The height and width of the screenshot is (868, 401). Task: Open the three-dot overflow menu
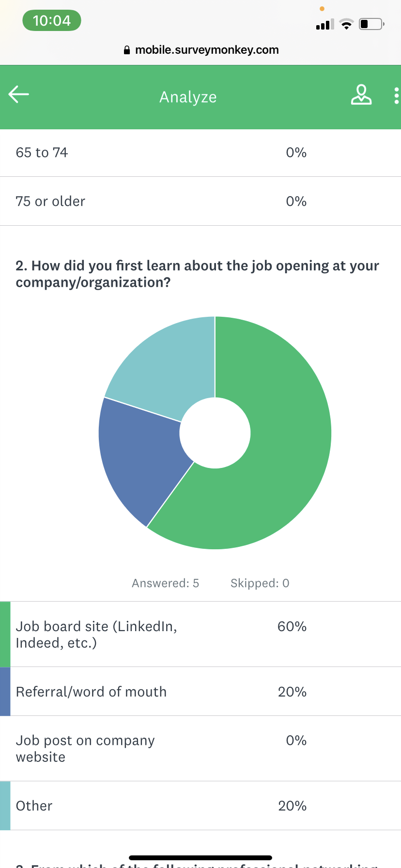coord(396,95)
